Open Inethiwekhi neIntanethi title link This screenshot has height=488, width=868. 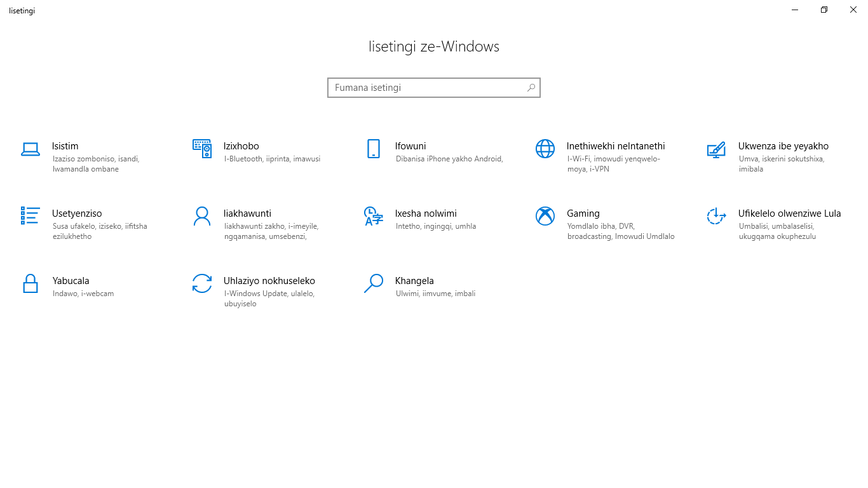616,146
